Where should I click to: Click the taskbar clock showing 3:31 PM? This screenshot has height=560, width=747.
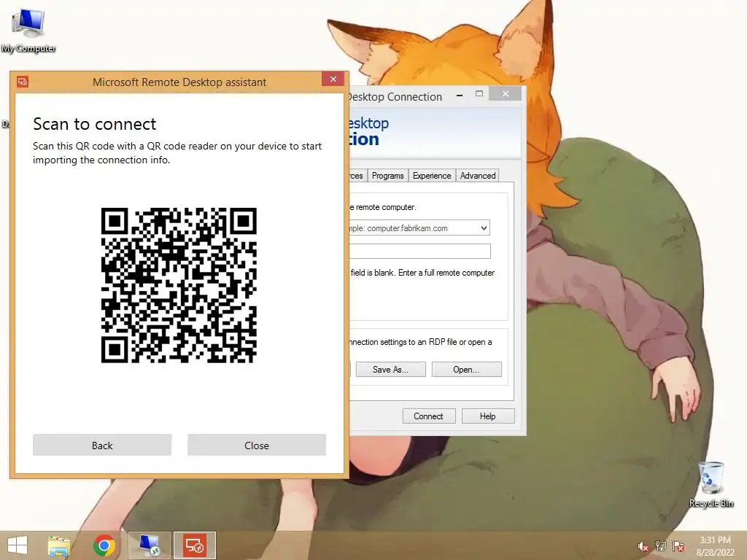(x=715, y=546)
